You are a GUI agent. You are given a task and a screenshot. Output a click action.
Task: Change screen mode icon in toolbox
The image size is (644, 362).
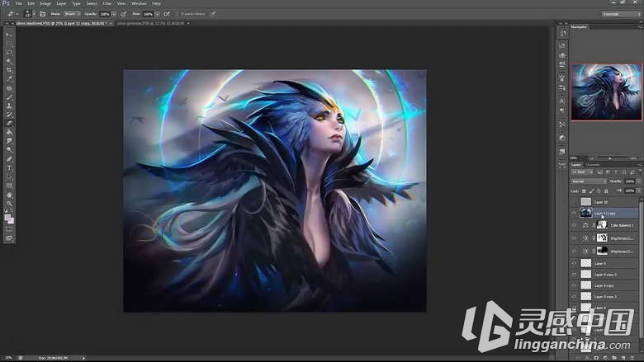[9, 238]
